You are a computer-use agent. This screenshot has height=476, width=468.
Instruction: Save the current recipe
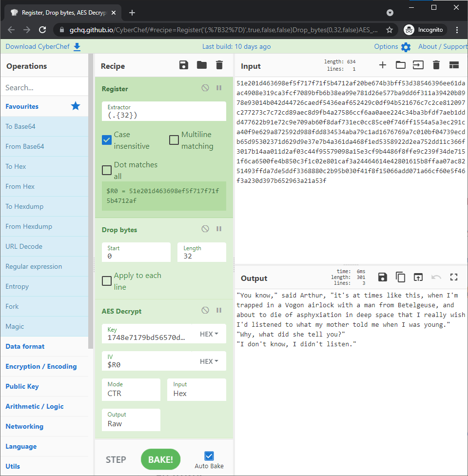183,64
